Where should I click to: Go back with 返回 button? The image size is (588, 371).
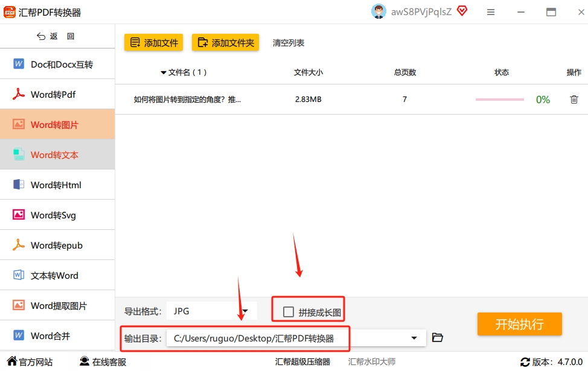[56, 36]
